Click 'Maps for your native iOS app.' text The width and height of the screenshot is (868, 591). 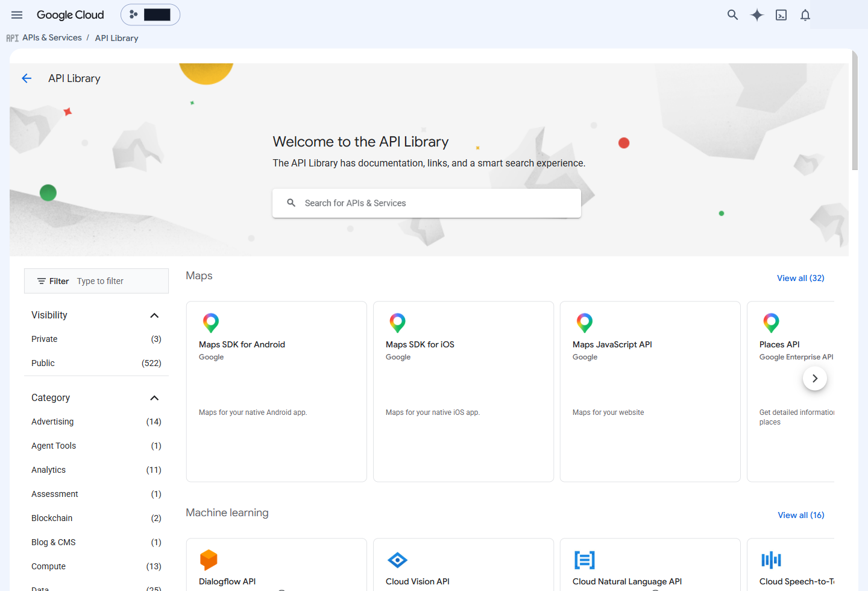[x=433, y=412]
